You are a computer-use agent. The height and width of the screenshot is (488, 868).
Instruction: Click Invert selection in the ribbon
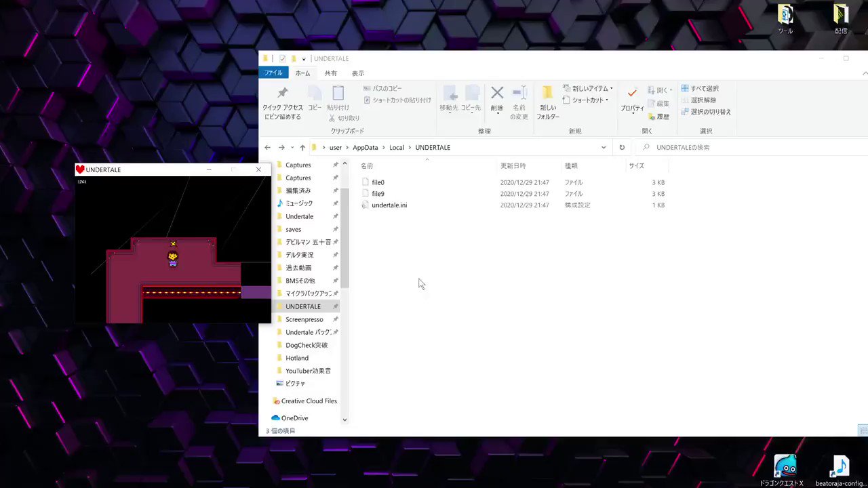(706, 112)
